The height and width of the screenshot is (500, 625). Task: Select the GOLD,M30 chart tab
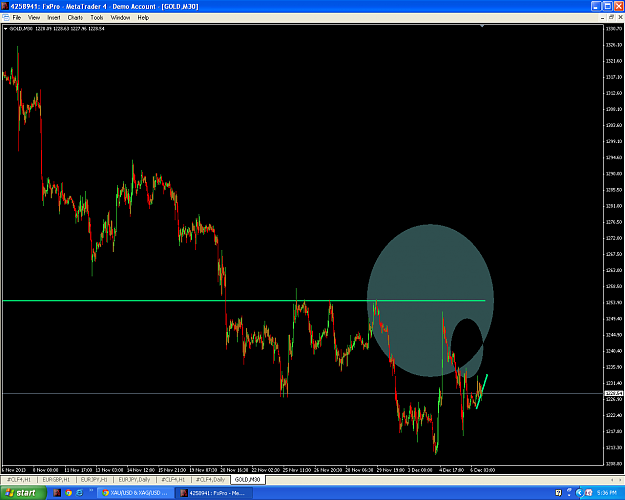point(248,480)
